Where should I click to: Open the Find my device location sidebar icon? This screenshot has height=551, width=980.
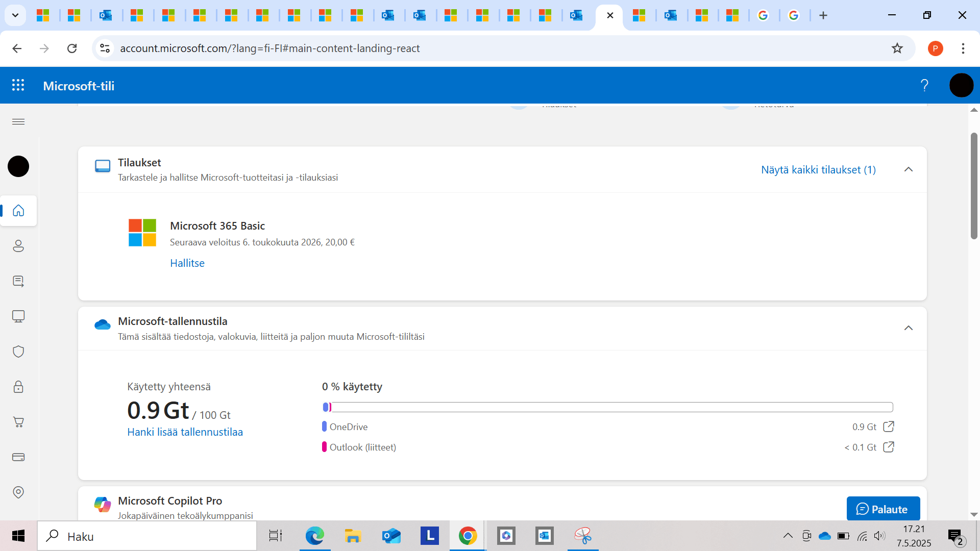click(x=18, y=492)
